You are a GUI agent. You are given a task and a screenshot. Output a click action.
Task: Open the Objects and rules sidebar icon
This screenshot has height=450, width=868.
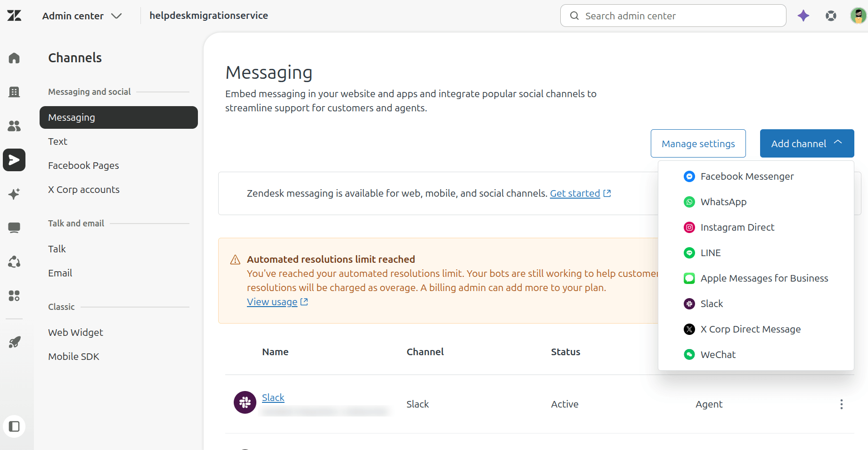click(x=14, y=262)
